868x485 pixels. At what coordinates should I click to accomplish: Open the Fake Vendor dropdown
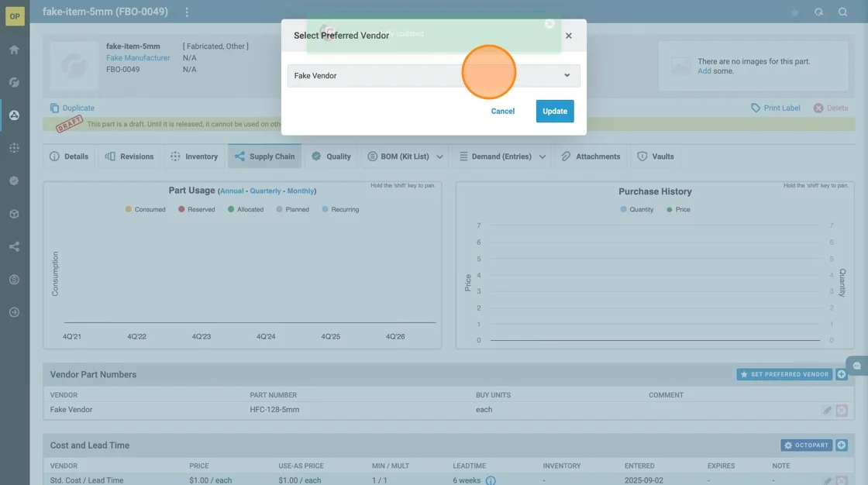(x=433, y=76)
